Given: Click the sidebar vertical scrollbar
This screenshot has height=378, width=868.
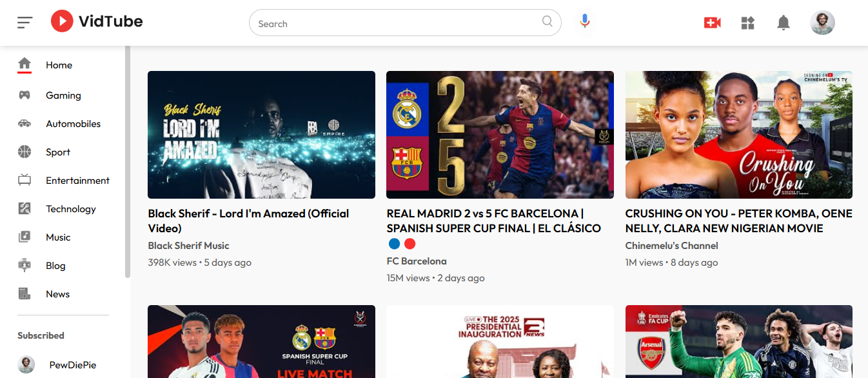Looking at the screenshot, I should 128,162.
